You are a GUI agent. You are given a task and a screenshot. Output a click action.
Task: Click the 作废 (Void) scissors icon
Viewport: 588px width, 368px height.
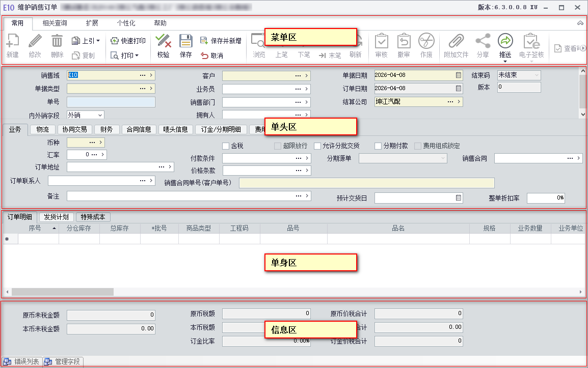[426, 41]
